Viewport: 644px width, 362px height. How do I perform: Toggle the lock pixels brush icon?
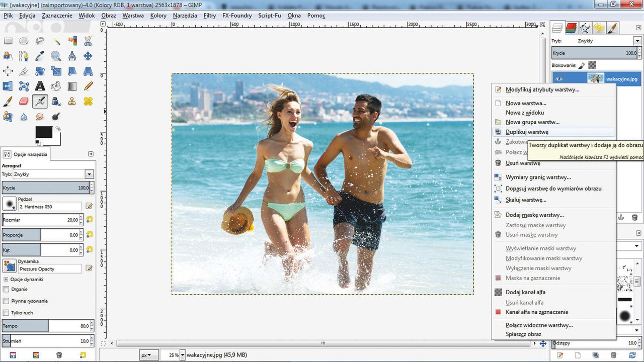[581, 65]
